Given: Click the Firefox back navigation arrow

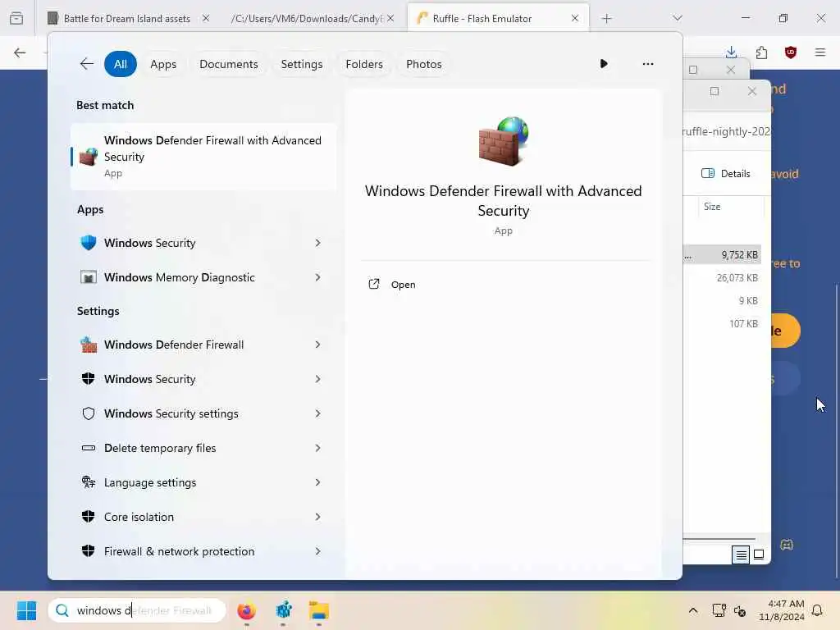Looking at the screenshot, I should [20, 52].
